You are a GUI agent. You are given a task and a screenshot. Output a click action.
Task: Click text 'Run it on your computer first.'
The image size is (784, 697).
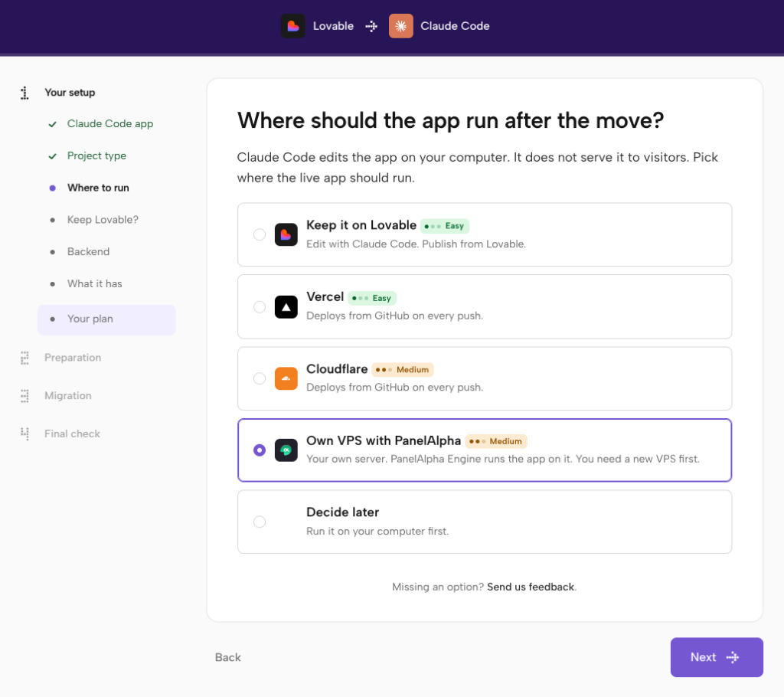point(377,532)
